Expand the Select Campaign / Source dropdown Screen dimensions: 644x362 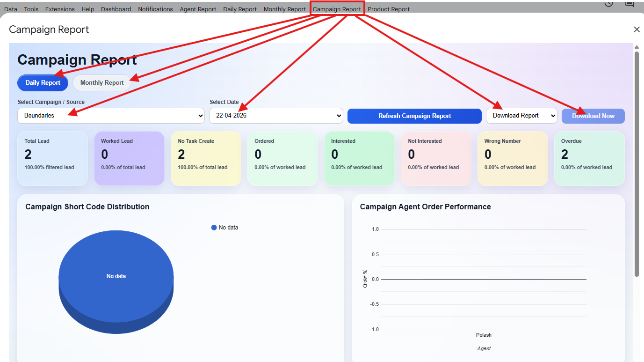(x=111, y=116)
